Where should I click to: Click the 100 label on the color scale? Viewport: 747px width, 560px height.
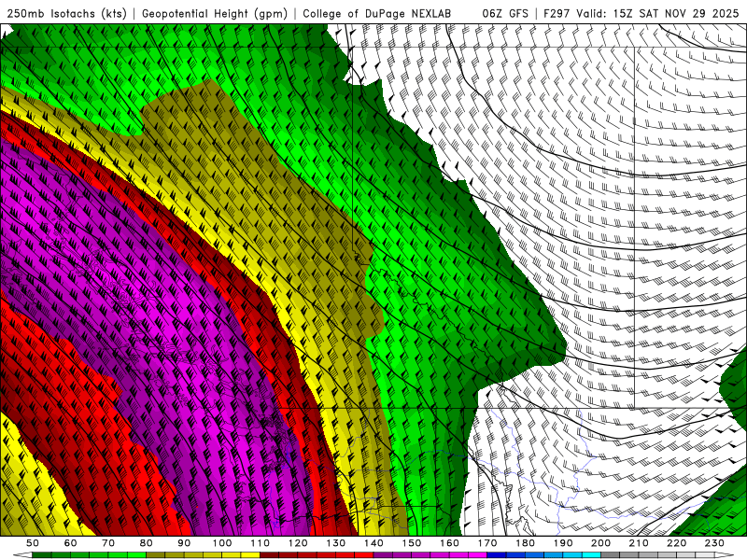[222, 543]
